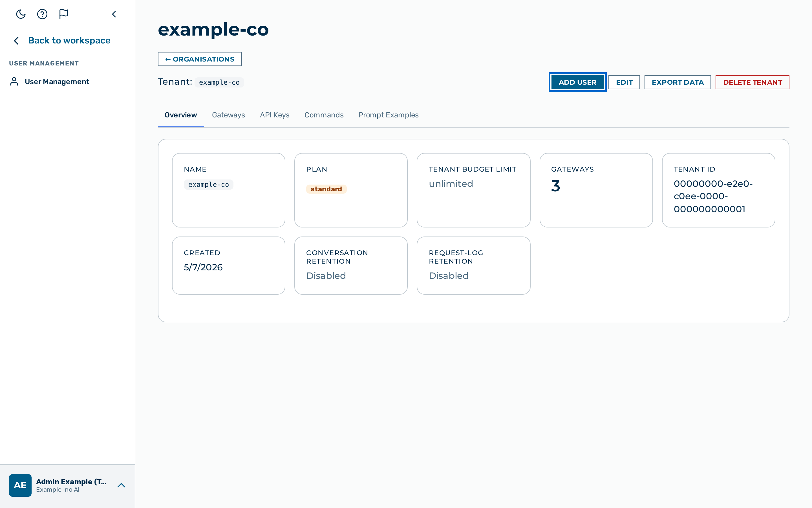Image resolution: width=812 pixels, height=508 pixels.
Task: Click the example-co chip beside Tenant label
Action: pyautogui.click(x=219, y=82)
